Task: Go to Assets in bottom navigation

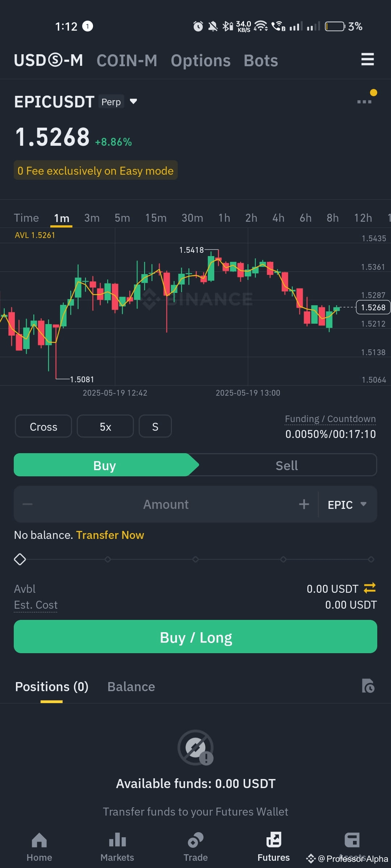Action: (352, 847)
